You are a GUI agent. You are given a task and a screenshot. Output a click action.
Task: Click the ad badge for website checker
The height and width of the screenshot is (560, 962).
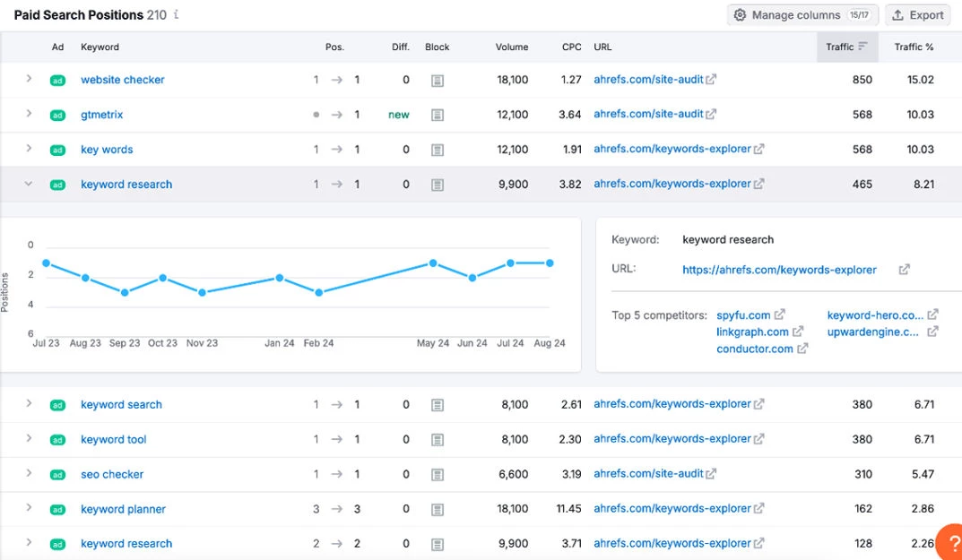[57, 81]
